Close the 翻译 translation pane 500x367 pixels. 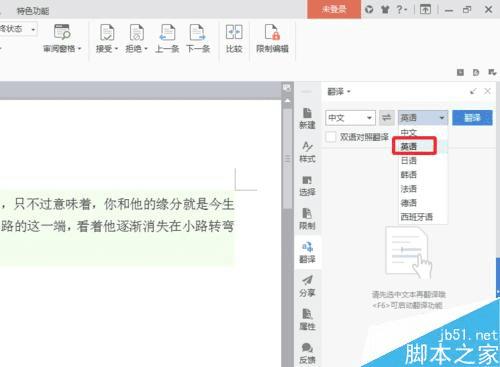487,91
